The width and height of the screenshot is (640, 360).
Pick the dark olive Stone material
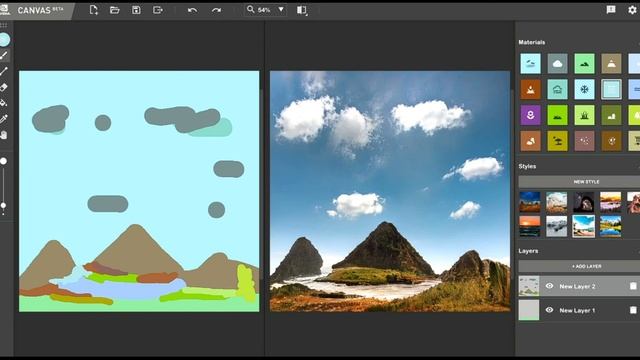pyautogui.click(x=611, y=115)
